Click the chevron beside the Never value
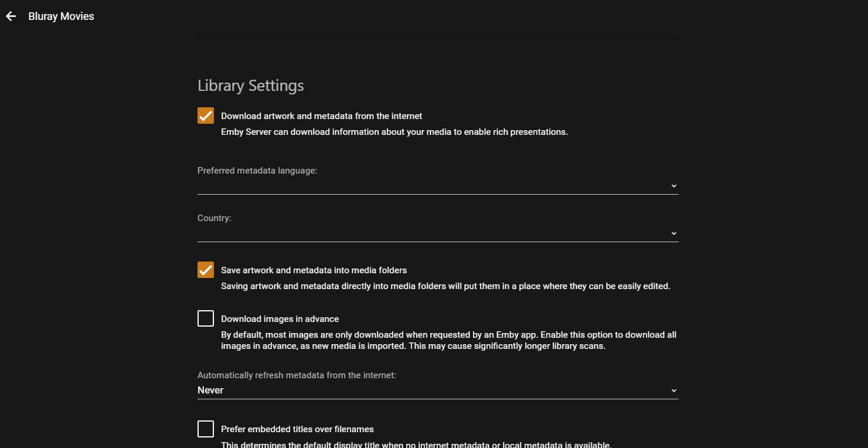The height and width of the screenshot is (448, 868). (673, 391)
